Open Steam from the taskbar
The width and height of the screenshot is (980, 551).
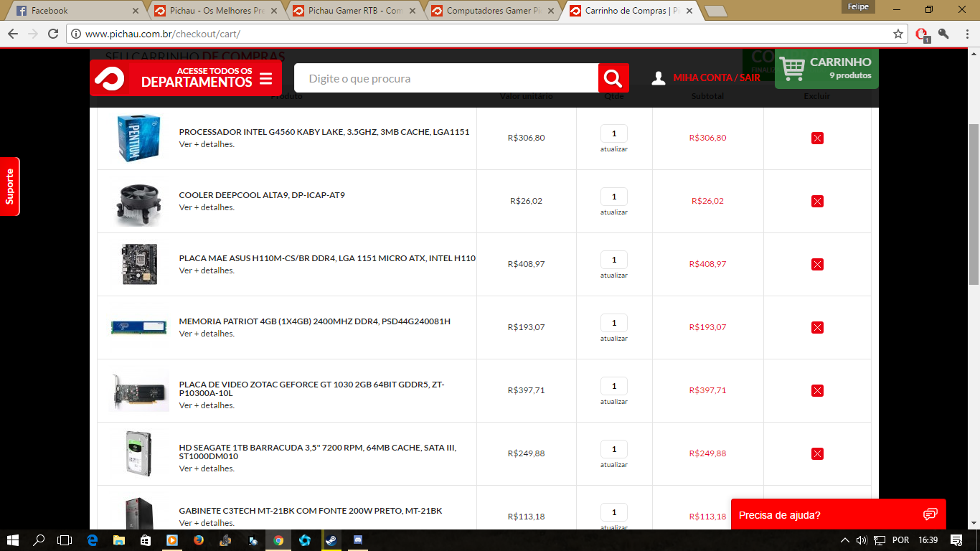coord(331,540)
